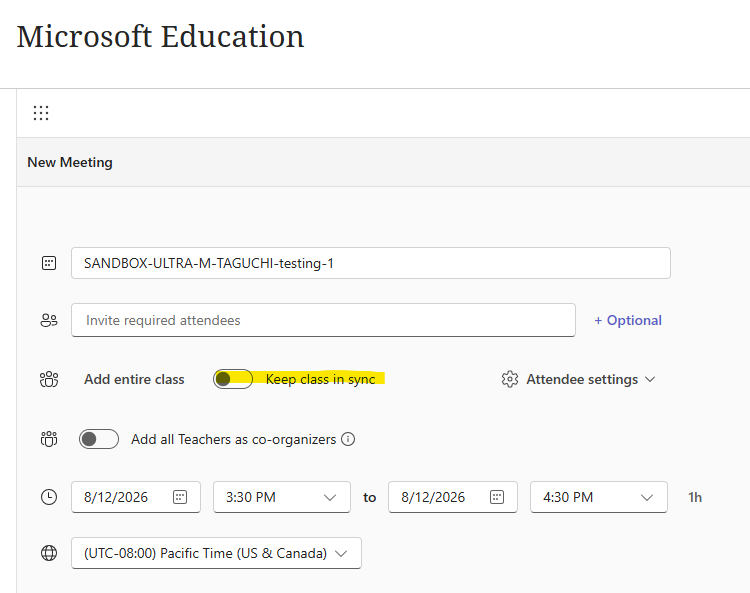The width and height of the screenshot is (750, 593).
Task: Click the Keep class in sync label
Action: click(320, 379)
